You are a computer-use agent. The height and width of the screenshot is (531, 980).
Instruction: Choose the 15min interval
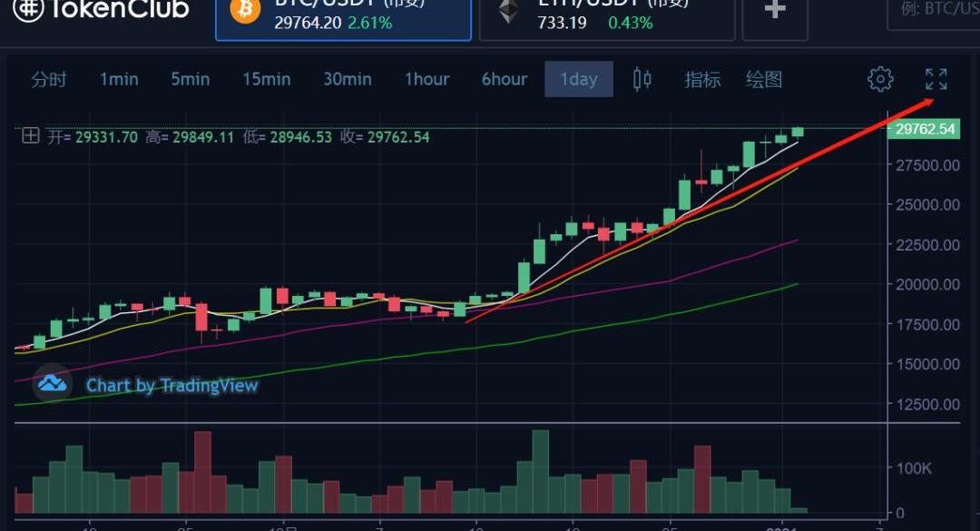[266, 79]
